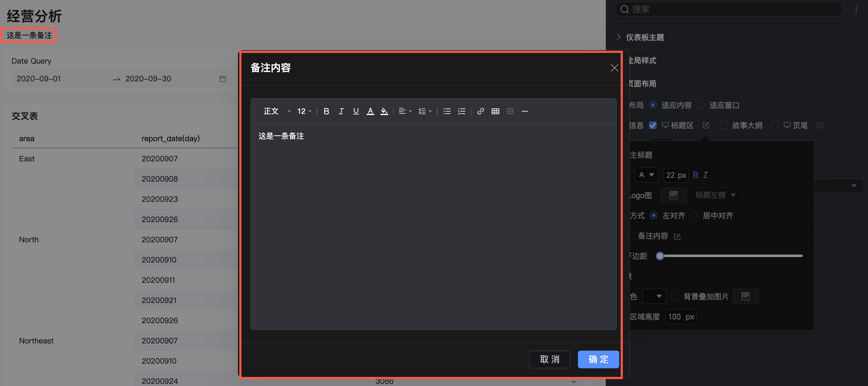This screenshot has height=386, width=868.
Task: Open the 标题左侧 position dropdown
Action: tap(716, 195)
